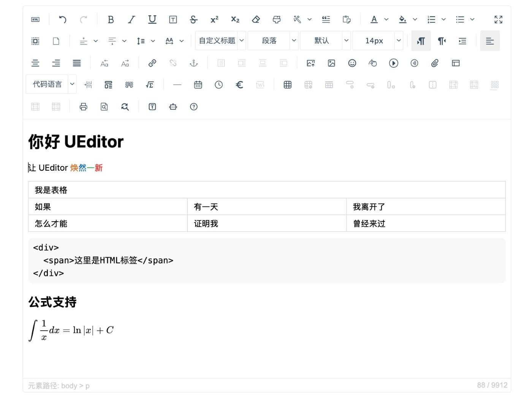532x398 pixels.
Task: Upload a single image
Action: [311, 63]
